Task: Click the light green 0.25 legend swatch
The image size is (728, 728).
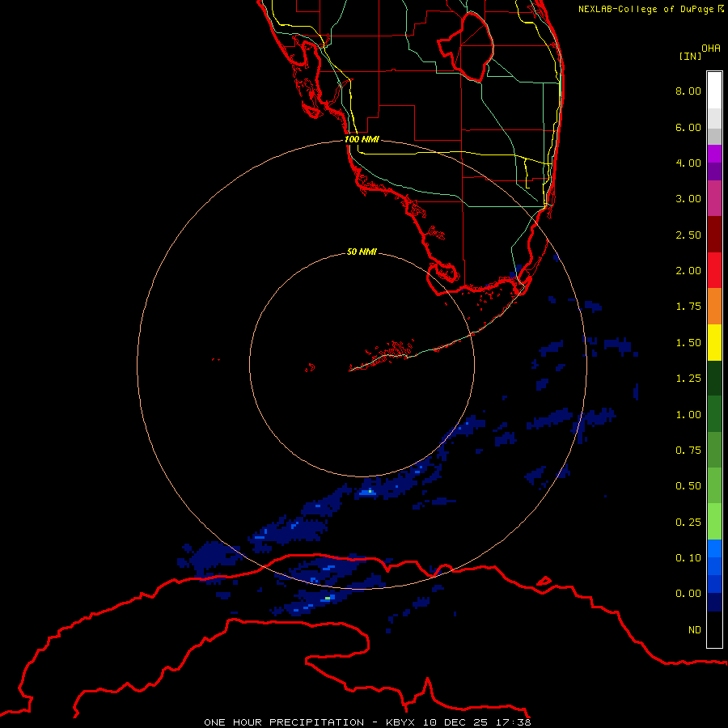Action: (714, 522)
